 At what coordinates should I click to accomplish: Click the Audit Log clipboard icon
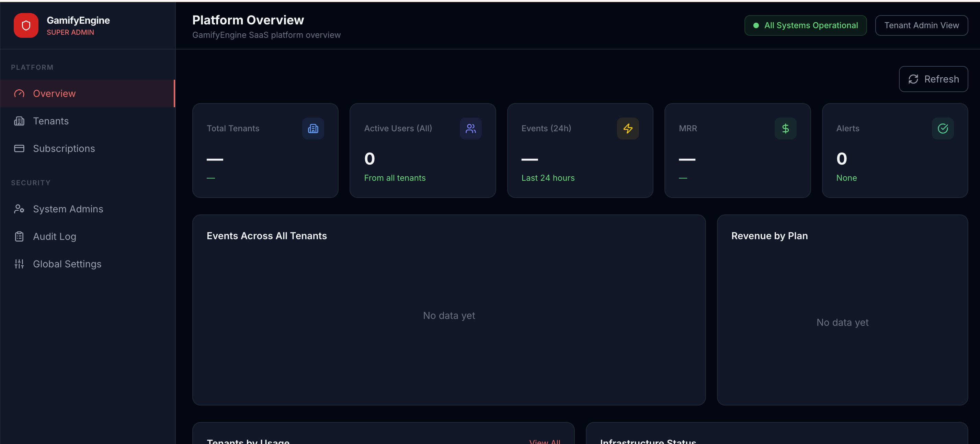(x=19, y=236)
